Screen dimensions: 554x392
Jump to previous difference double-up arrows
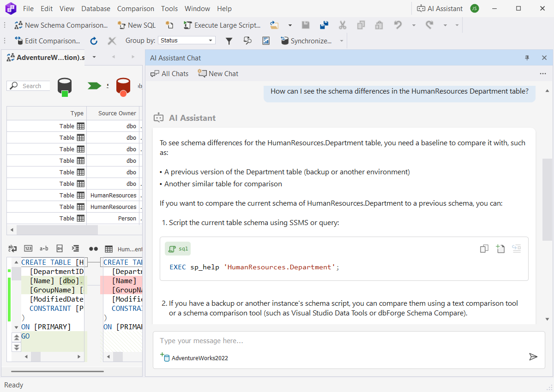coord(16,338)
